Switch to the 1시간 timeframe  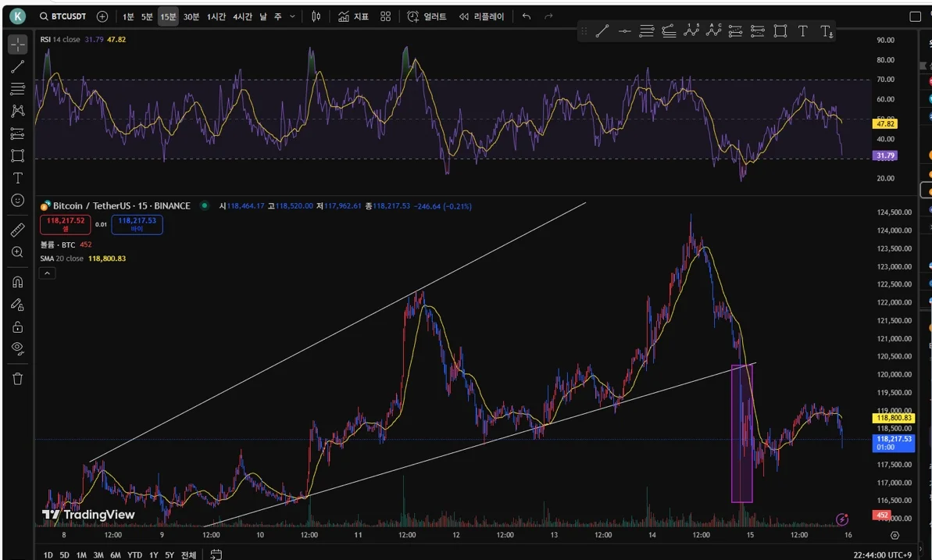(x=216, y=16)
